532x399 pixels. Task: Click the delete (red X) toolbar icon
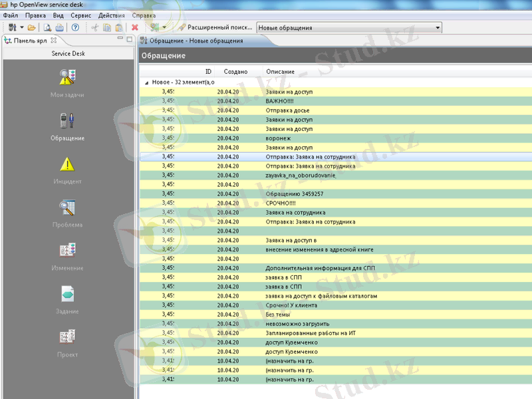[134, 27]
